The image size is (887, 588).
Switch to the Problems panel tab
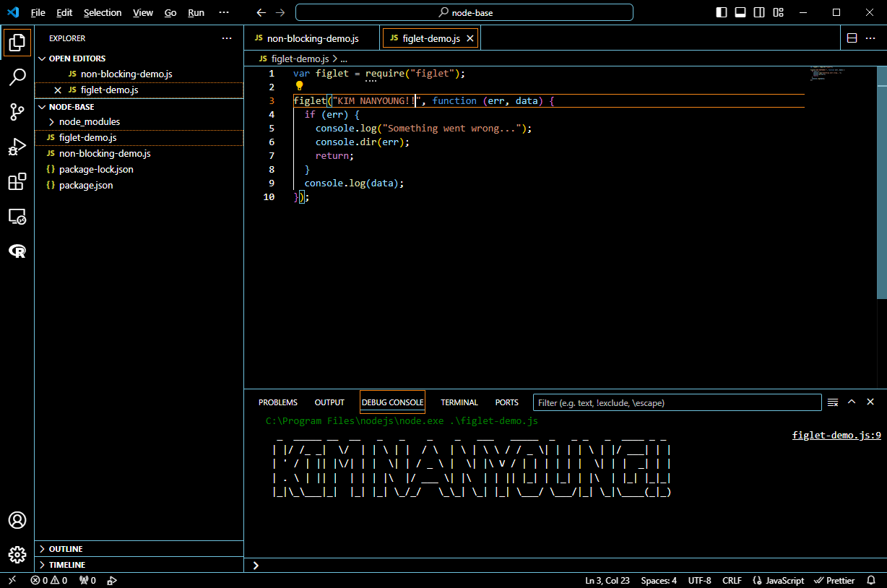278,402
